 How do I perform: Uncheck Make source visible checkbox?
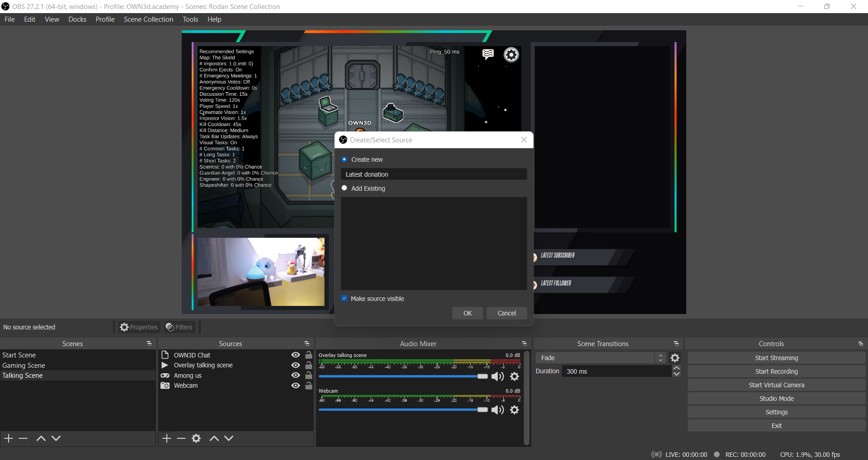pos(344,298)
